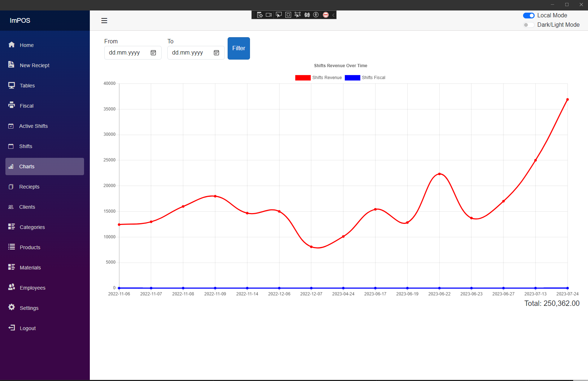Click the Settings gear icon
Viewport: 588px width, 381px height.
[12, 307]
